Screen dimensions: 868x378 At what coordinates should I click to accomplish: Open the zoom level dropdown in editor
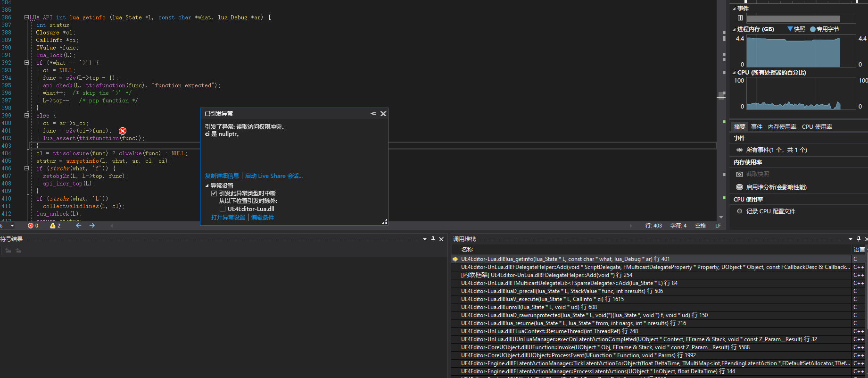(x=12, y=226)
